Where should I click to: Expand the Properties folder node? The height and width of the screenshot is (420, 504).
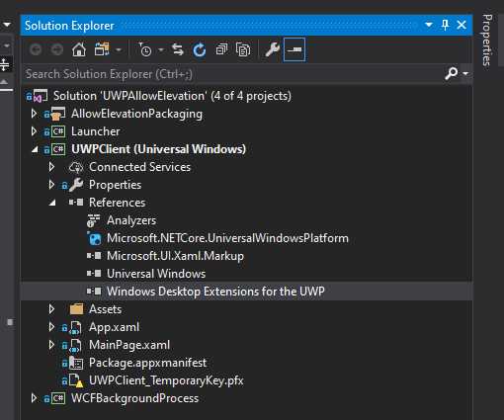pyautogui.click(x=51, y=185)
